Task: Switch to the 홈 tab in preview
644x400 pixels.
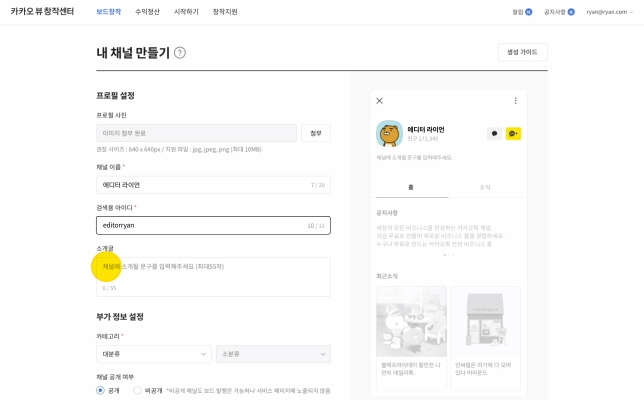Action: 411,187
